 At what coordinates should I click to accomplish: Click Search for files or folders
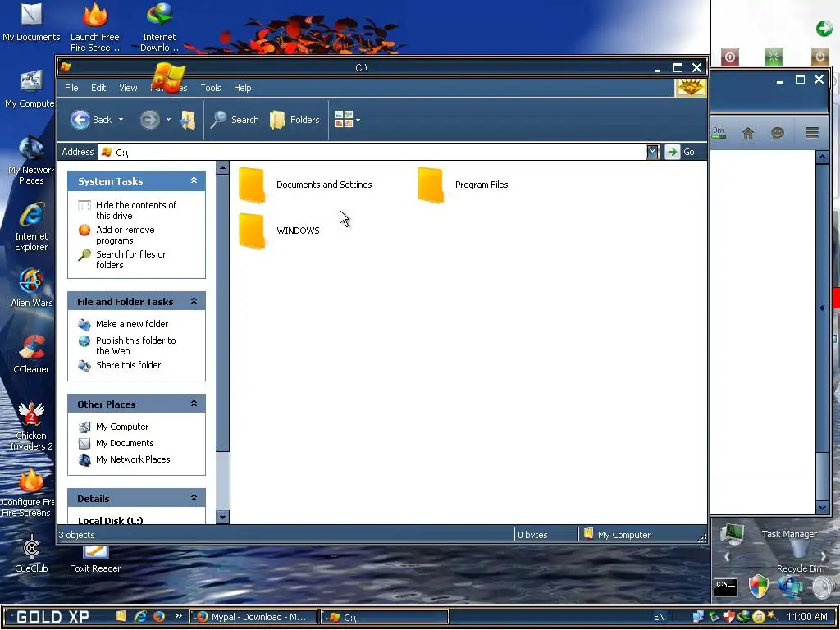tap(123, 260)
